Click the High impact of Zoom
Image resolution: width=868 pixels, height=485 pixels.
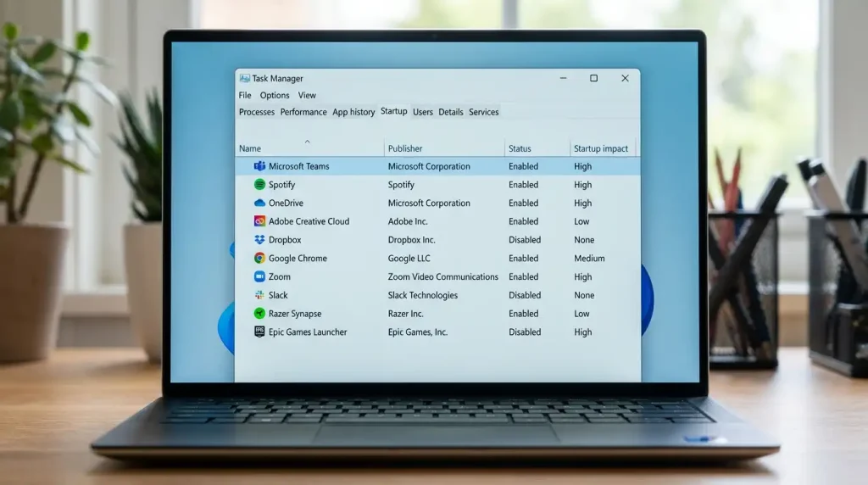[582, 276]
